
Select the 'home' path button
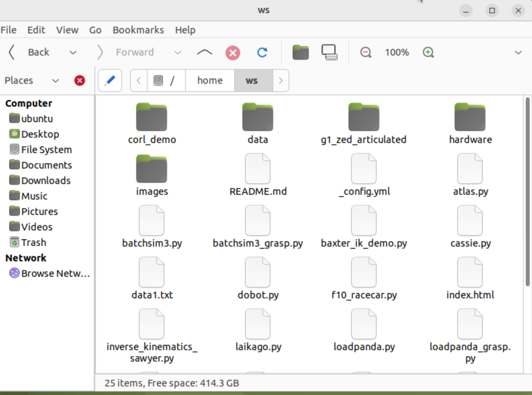pyautogui.click(x=210, y=81)
